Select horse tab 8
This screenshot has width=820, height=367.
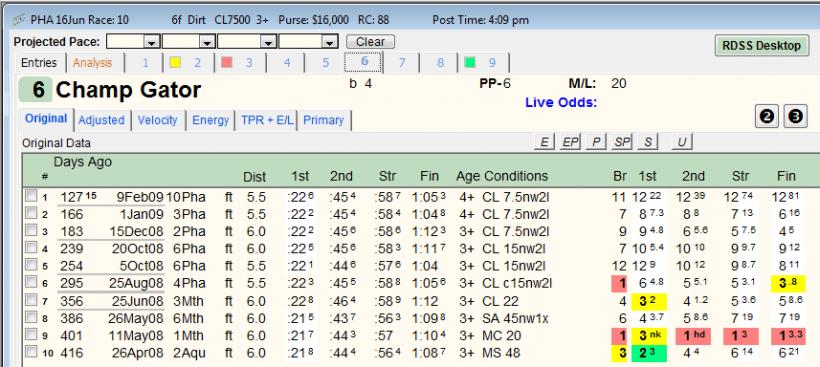coord(440,63)
